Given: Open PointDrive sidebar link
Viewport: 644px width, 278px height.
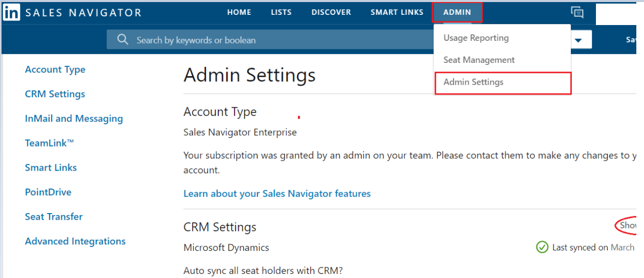Looking at the screenshot, I should tap(48, 192).
